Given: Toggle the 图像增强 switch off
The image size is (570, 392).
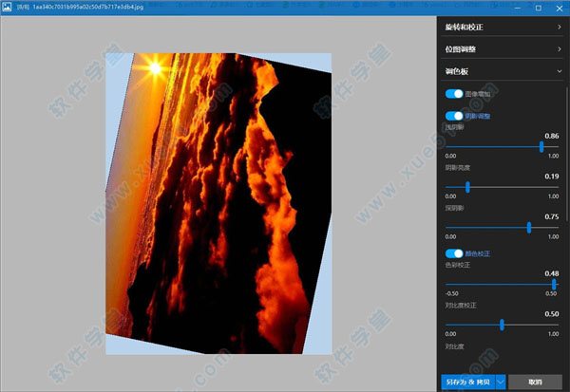Looking at the screenshot, I should [454, 95].
